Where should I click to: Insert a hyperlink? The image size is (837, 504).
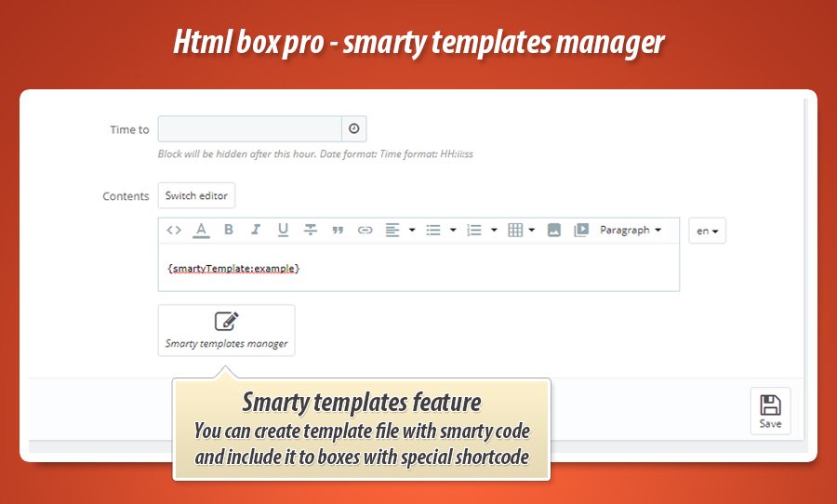(x=365, y=230)
